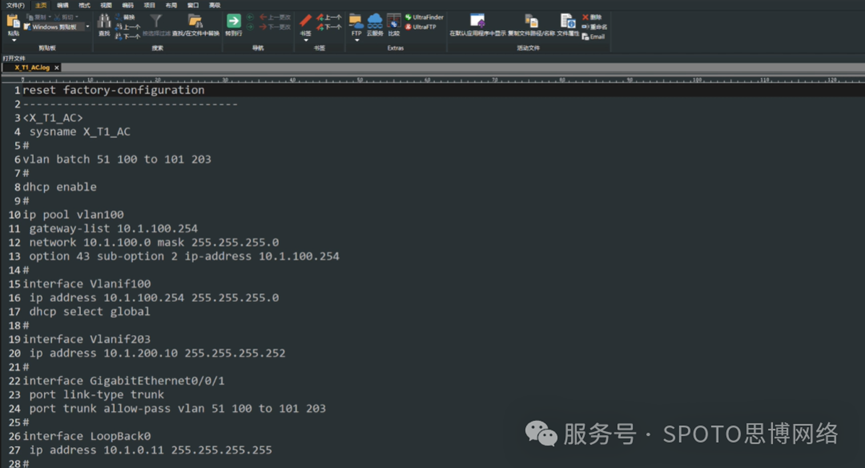Click the Paste (粘贴) icon
The height and width of the screenshot is (468, 865).
(x=13, y=21)
